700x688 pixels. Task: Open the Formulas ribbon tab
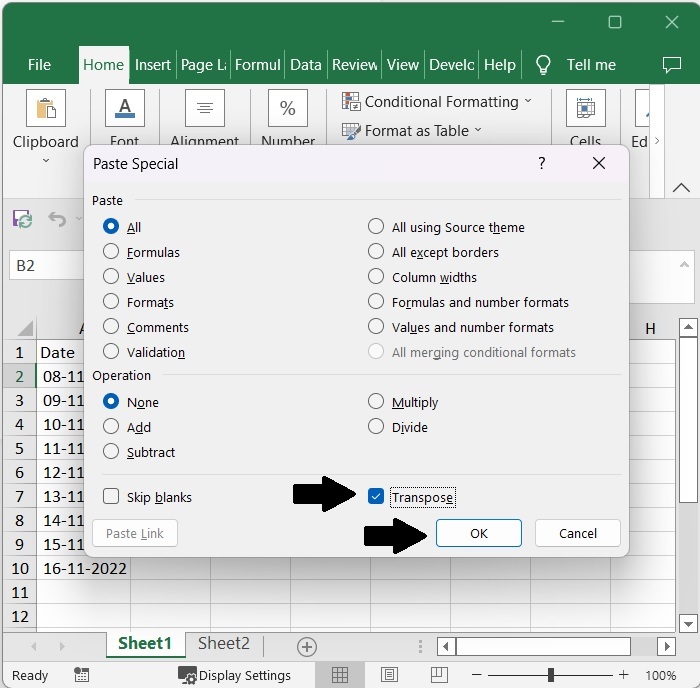tap(258, 65)
